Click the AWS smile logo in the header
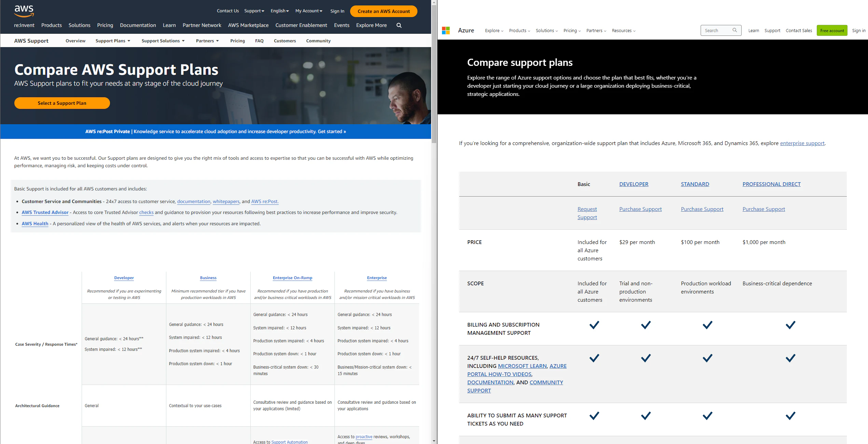Screen dimensions: 868x444 click(x=24, y=11)
